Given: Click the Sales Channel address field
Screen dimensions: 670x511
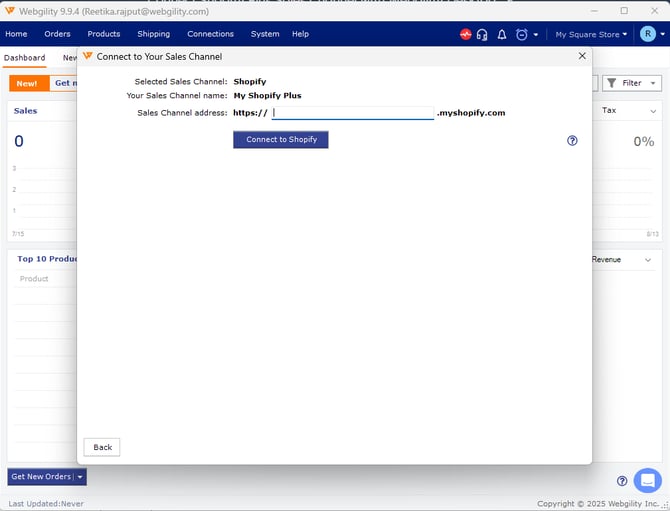Looking at the screenshot, I should [x=353, y=113].
